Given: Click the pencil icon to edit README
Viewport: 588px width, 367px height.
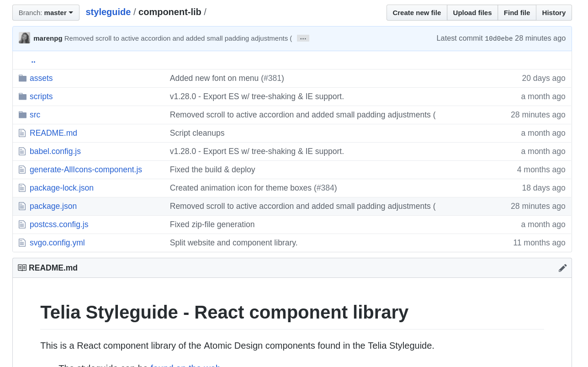Looking at the screenshot, I should (562, 268).
